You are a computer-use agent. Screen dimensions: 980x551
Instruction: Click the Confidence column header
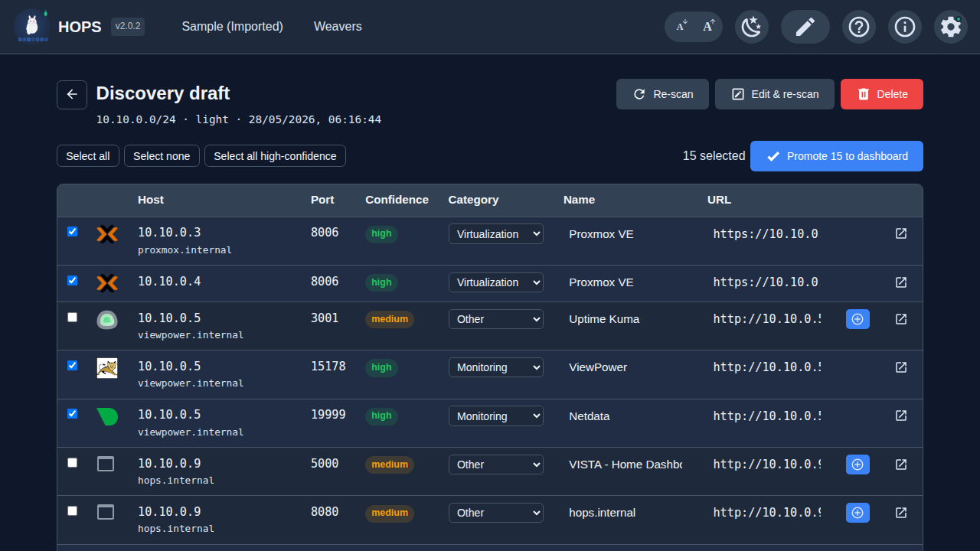point(397,200)
